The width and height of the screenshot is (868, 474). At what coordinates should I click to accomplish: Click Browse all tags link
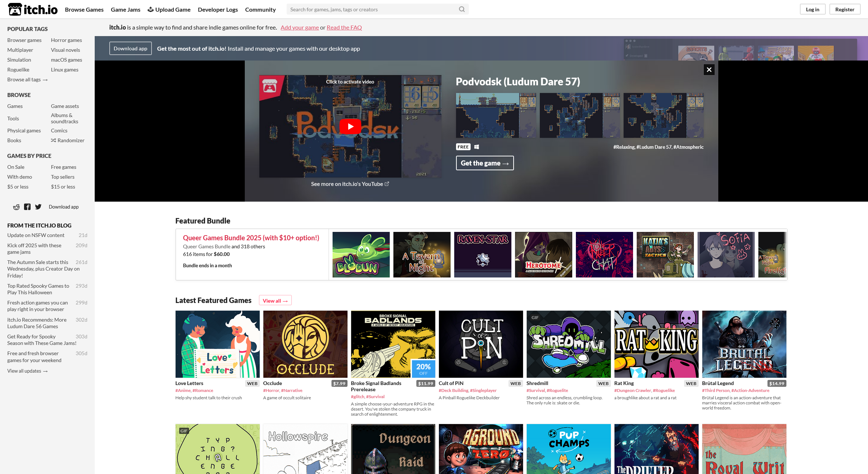pos(27,79)
